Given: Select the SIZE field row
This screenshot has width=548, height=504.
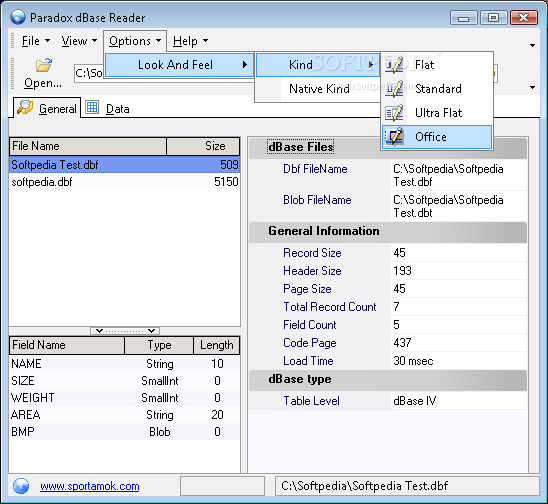Looking at the screenshot, I should [x=125, y=381].
